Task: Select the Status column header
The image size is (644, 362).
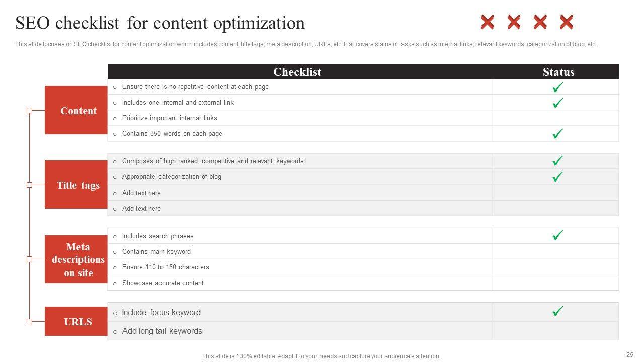Action: click(558, 72)
